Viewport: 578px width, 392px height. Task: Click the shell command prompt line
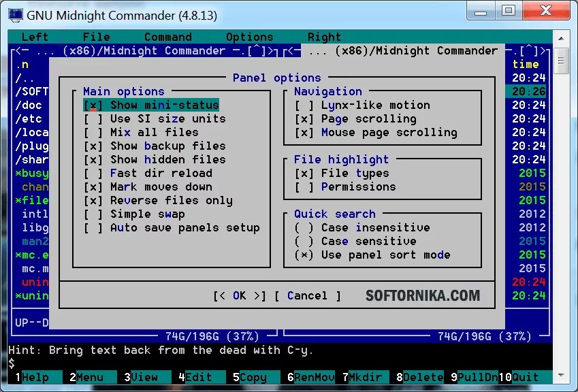(x=280, y=363)
